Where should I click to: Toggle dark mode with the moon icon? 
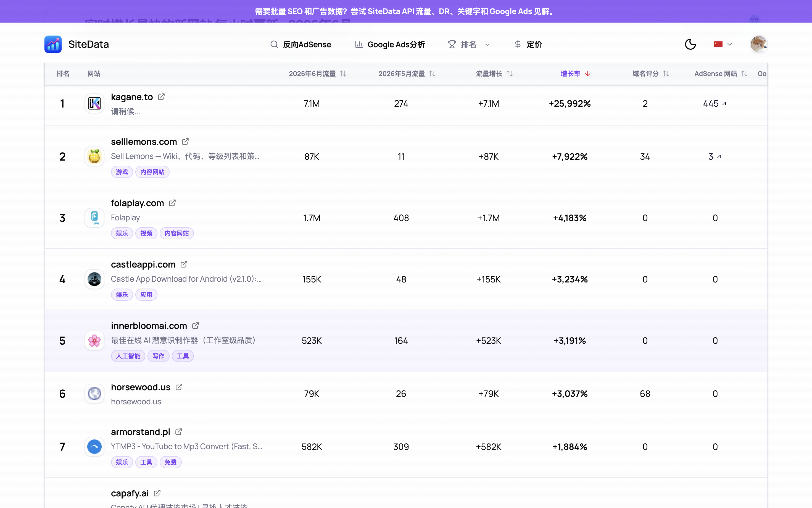[690, 44]
